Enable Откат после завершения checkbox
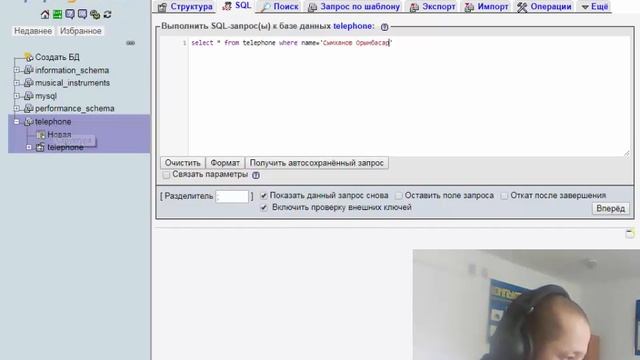The image size is (640, 360). (504, 196)
